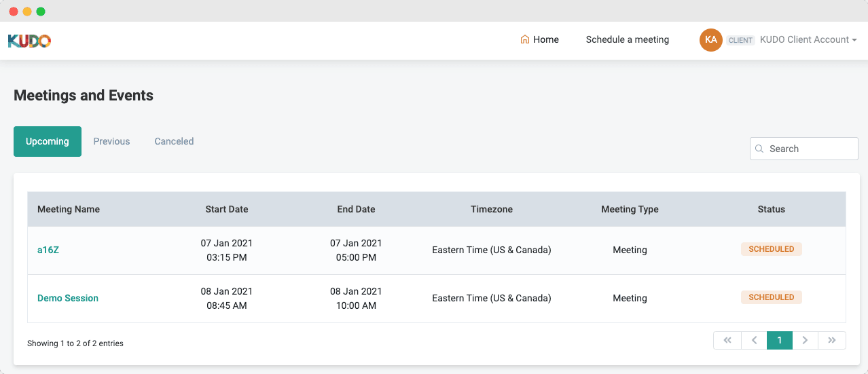Click the CLIENT role badge
The image size is (868, 374).
tap(740, 40)
